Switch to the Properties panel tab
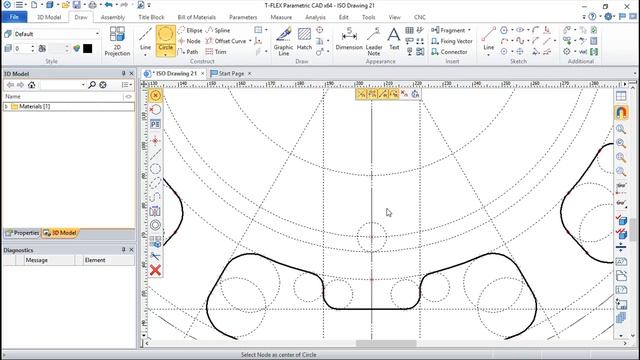Viewport: 640px width, 360px height. coord(22,233)
